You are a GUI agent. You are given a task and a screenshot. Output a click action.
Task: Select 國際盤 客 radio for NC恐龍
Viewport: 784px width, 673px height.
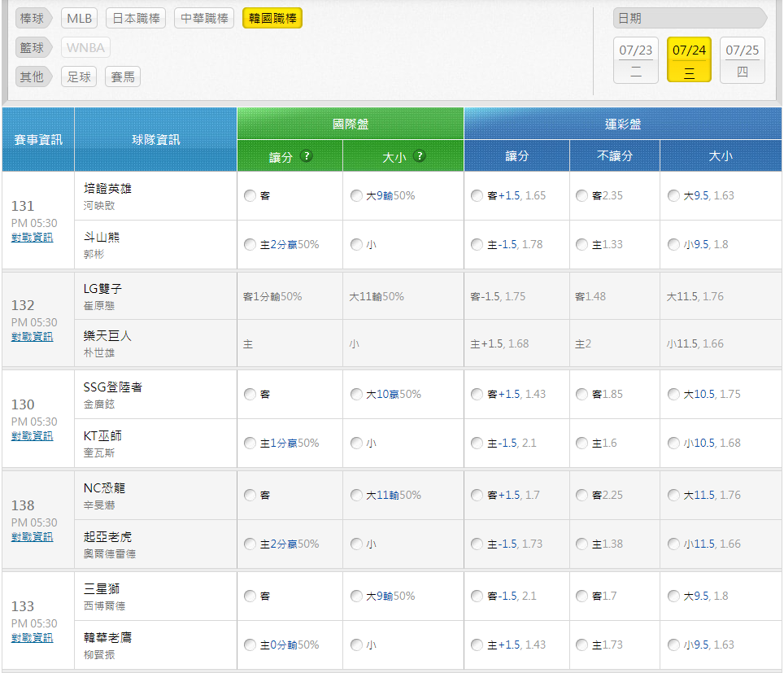pyautogui.click(x=250, y=496)
